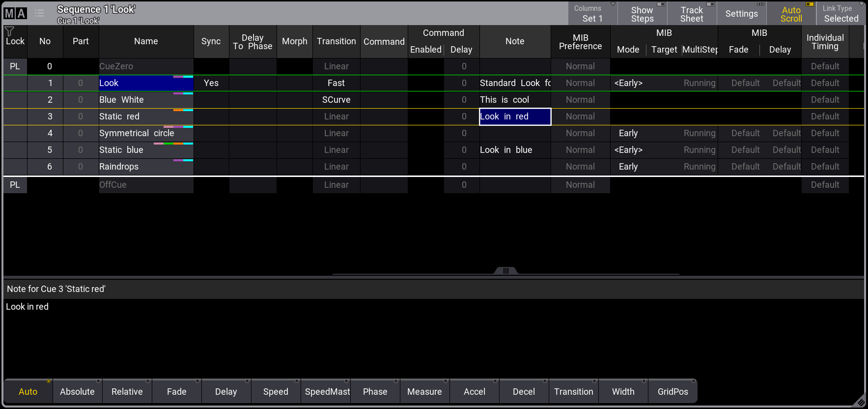Screen dimensions: 868x409
Task: Open the Link Type Selected dropdown
Action: (x=840, y=14)
